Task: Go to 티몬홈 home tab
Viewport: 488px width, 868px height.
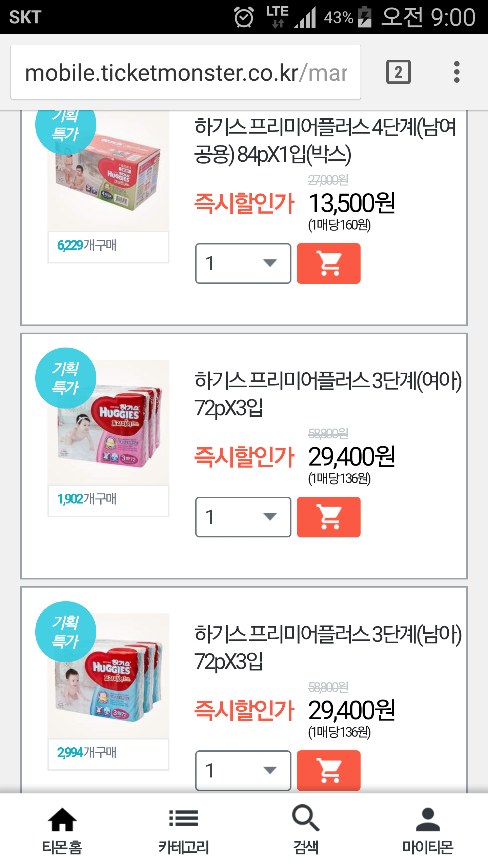Action: pyautogui.click(x=62, y=830)
